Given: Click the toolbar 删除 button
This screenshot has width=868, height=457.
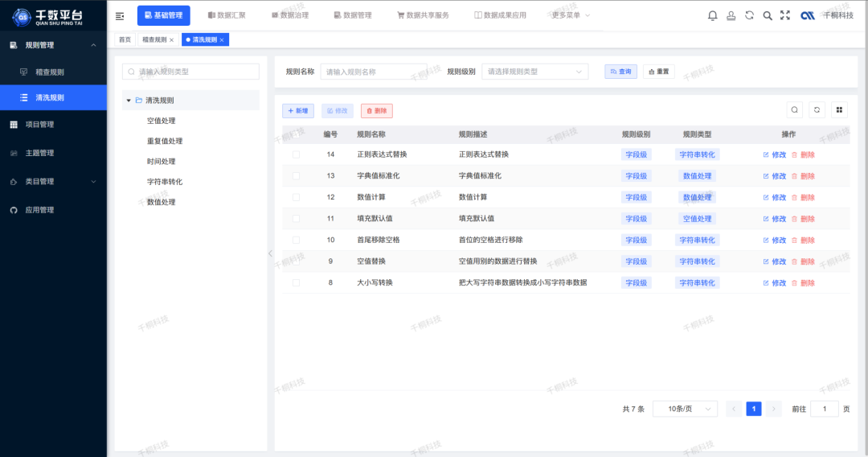Looking at the screenshot, I should point(377,111).
